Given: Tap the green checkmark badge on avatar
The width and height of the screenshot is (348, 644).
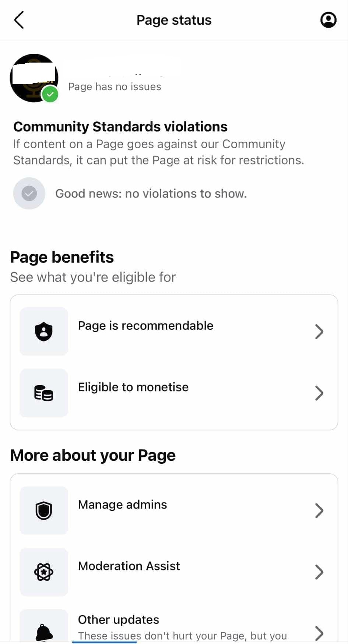Looking at the screenshot, I should 50,95.
